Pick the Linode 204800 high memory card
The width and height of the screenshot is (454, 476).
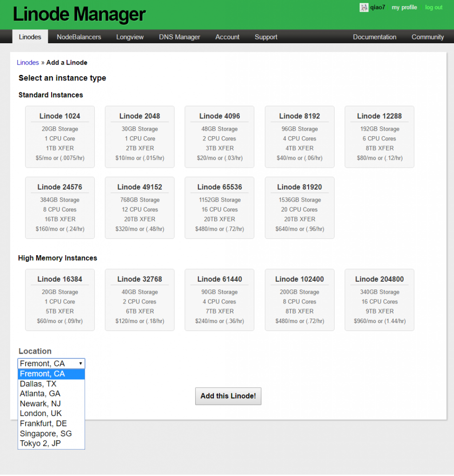tap(379, 300)
